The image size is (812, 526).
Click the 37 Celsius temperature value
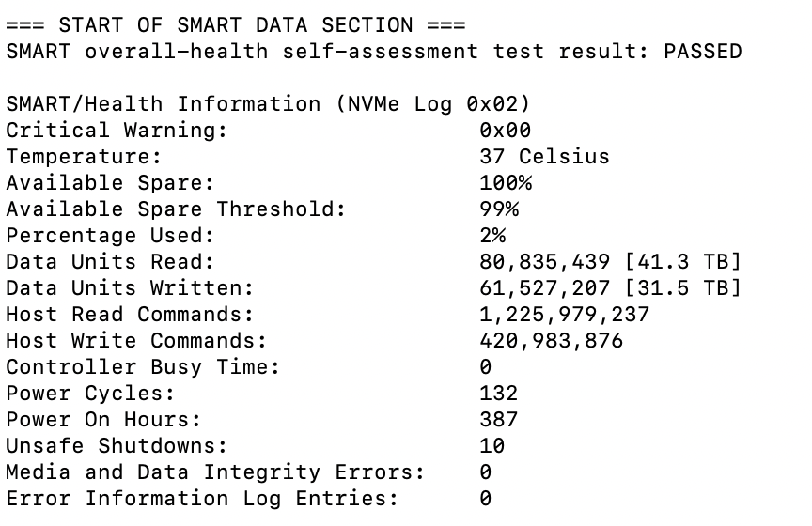(x=545, y=156)
